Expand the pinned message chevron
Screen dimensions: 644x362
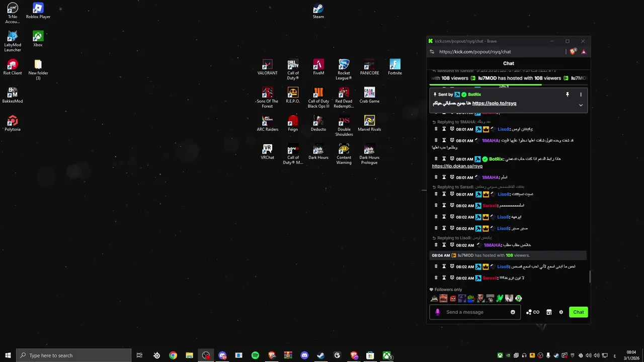[x=581, y=105]
